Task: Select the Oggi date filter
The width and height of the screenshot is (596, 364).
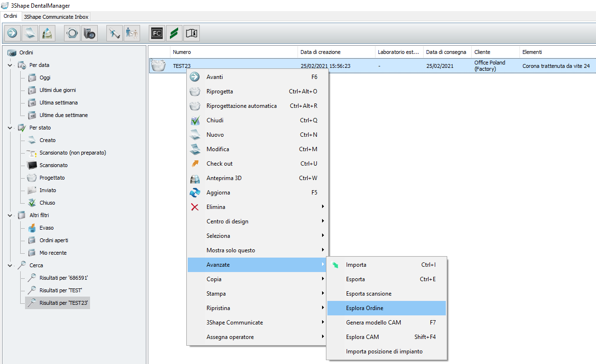Action: click(45, 78)
